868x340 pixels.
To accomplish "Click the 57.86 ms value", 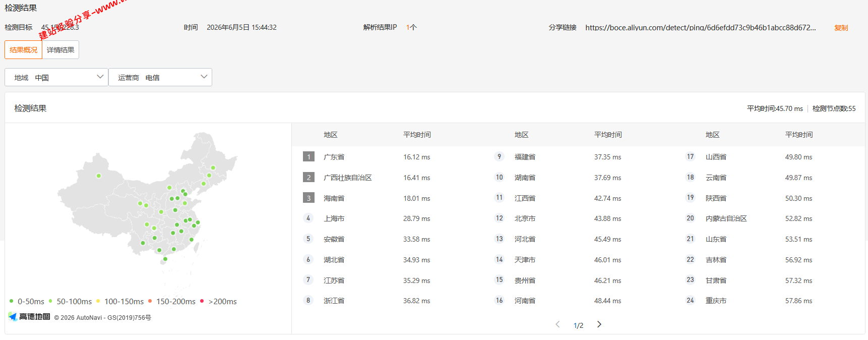I will coord(798,301).
